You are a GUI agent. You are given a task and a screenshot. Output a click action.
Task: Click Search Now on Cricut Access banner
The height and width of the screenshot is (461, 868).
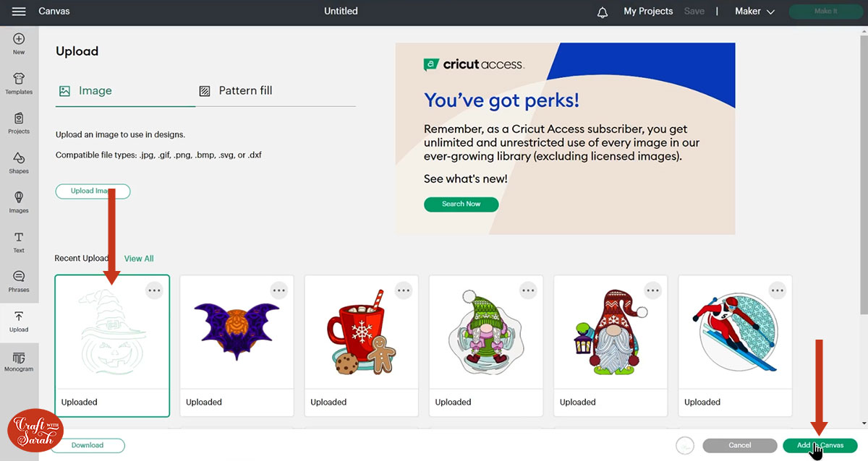click(x=461, y=204)
